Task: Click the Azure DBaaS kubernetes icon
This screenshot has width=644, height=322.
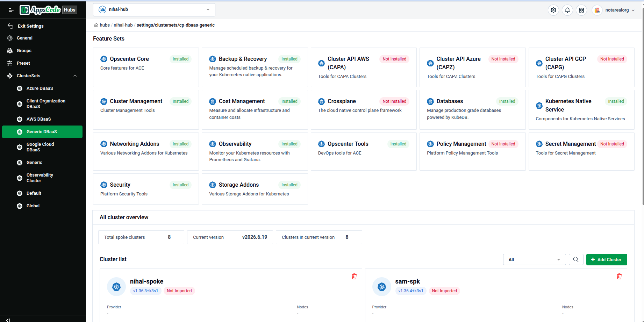Action: 20,88
